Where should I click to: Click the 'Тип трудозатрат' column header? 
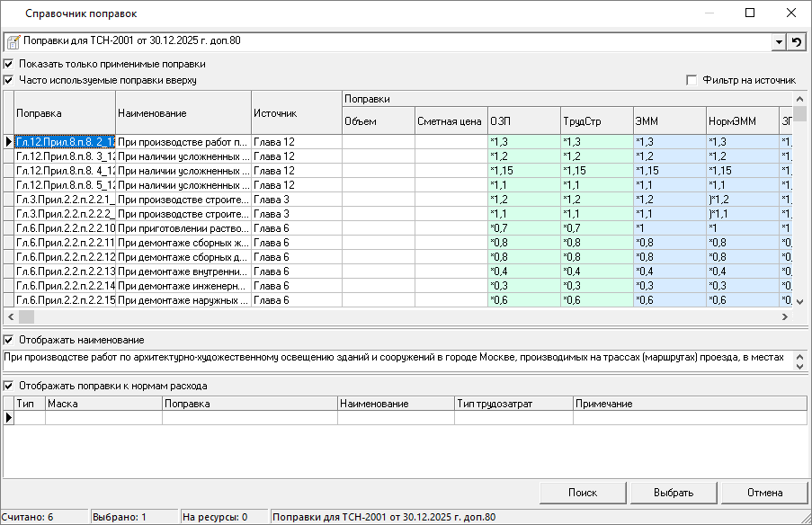[513, 404]
